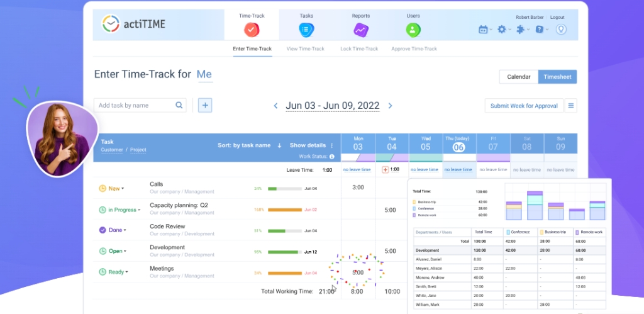Click Thursday's no leave time link
644x314 pixels.
pyautogui.click(x=458, y=170)
